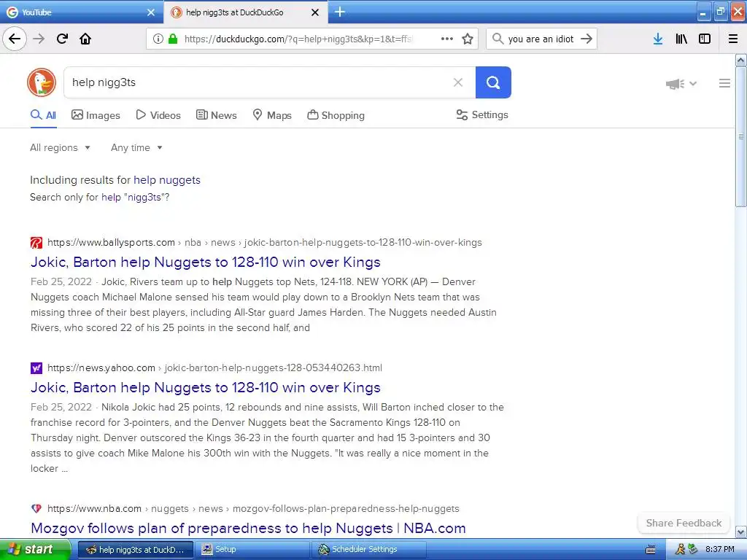Click the 'you are an idiot' search box
This screenshot has width=747, height=560.
541,39
